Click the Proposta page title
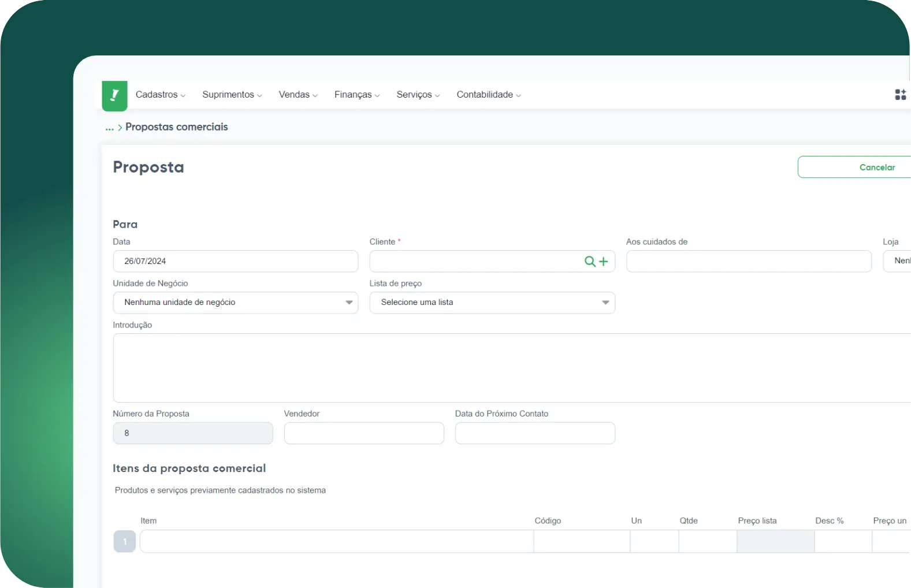Image resolution: width=911 pixels, height=588 pixels. pyautogui.click(x=148, y=168)
